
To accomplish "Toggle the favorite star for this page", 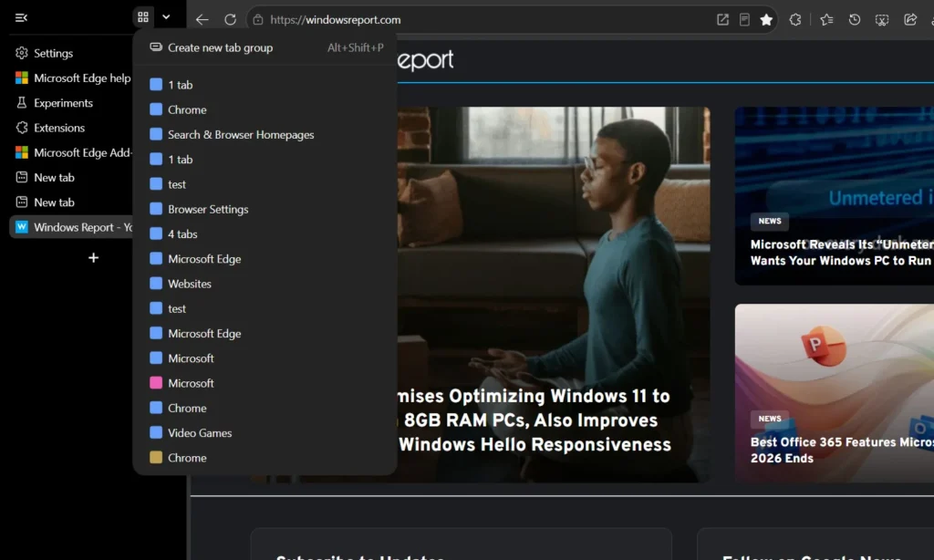I will pyautogui.click(x=766, y=20).
